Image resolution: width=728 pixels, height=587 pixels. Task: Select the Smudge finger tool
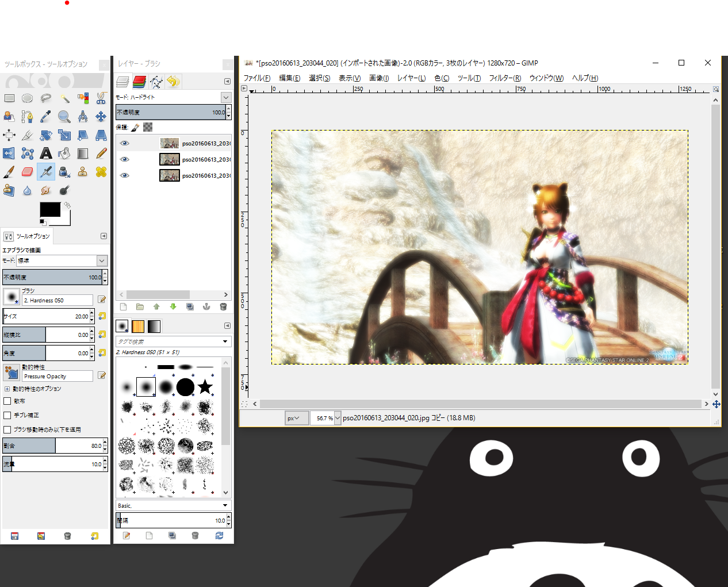46,190
